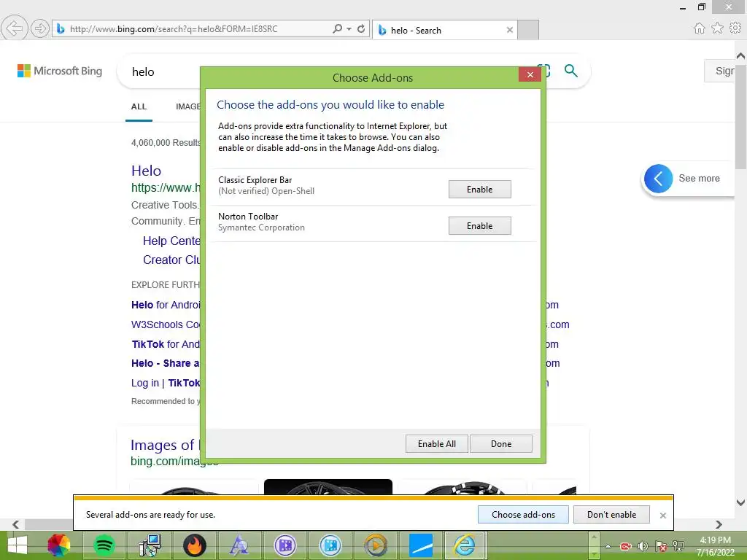Select the ALL results tab

139,106
